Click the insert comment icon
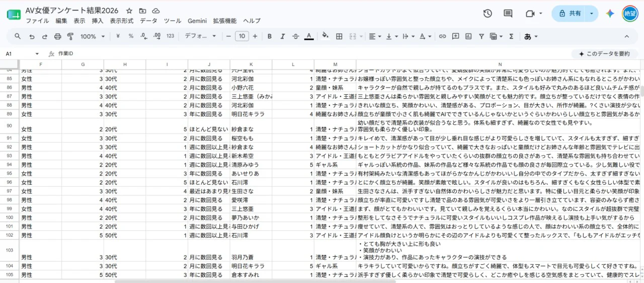The width and height of the screenshot is (644, 283). (455, 36)
